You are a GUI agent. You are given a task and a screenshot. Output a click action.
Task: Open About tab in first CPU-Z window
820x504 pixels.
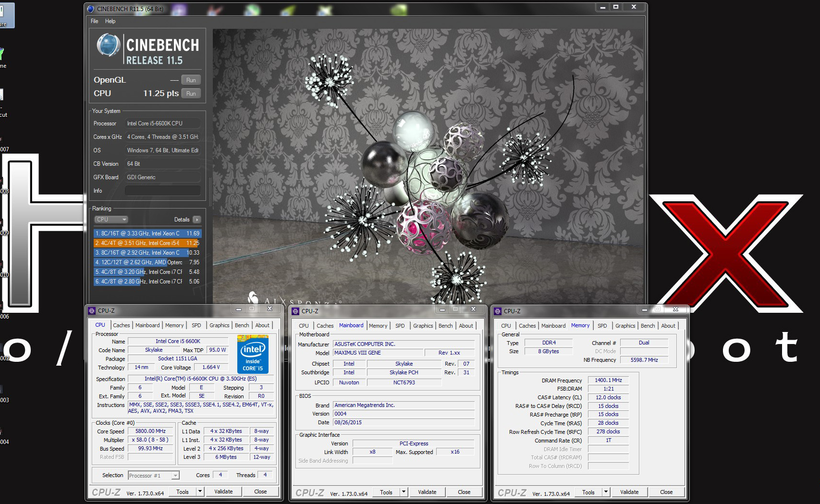[x=262, y=325]
